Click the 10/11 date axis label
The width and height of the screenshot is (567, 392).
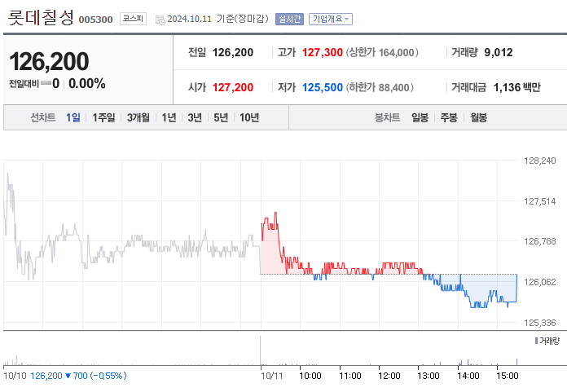(271, 376)
